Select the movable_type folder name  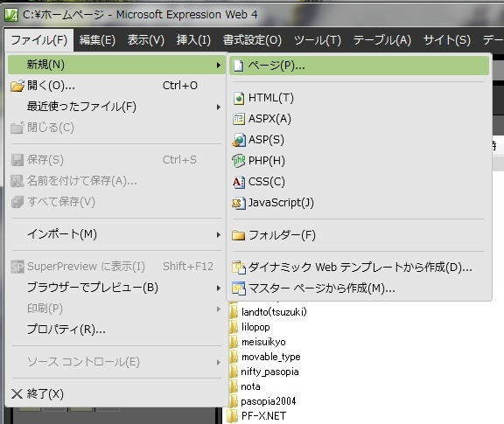pos(270,357)
